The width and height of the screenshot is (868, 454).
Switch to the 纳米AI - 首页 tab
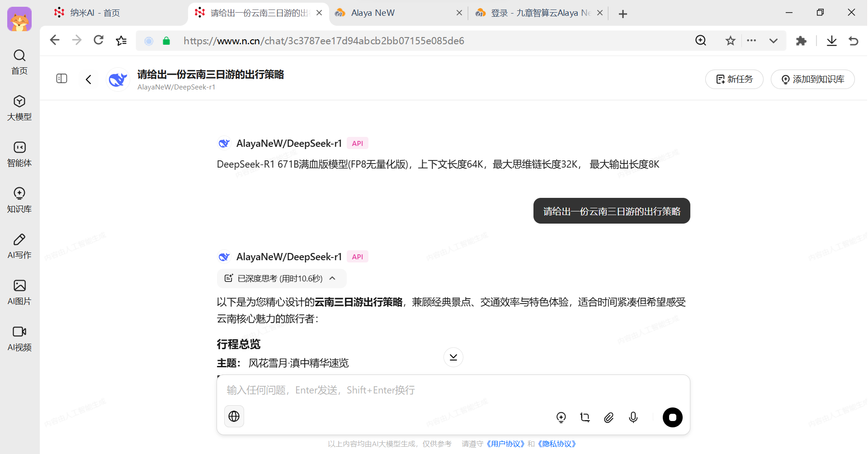click(x=95, y=13)
